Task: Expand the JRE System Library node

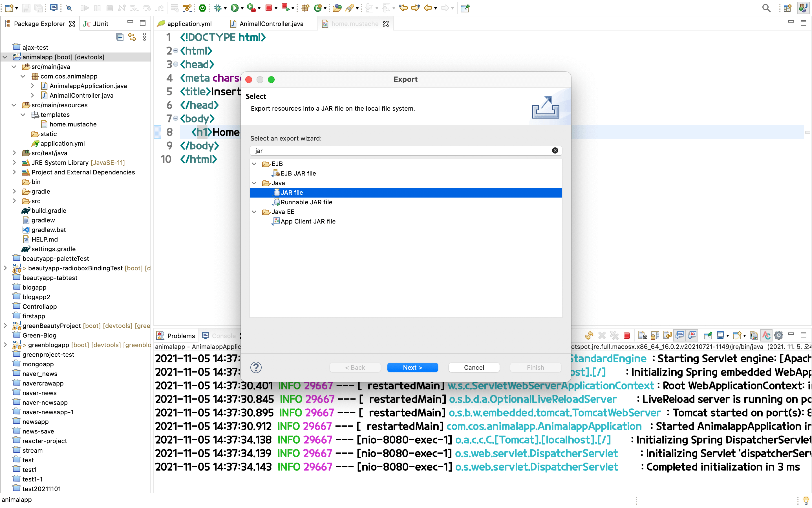Action: click(x=14, y=163)
